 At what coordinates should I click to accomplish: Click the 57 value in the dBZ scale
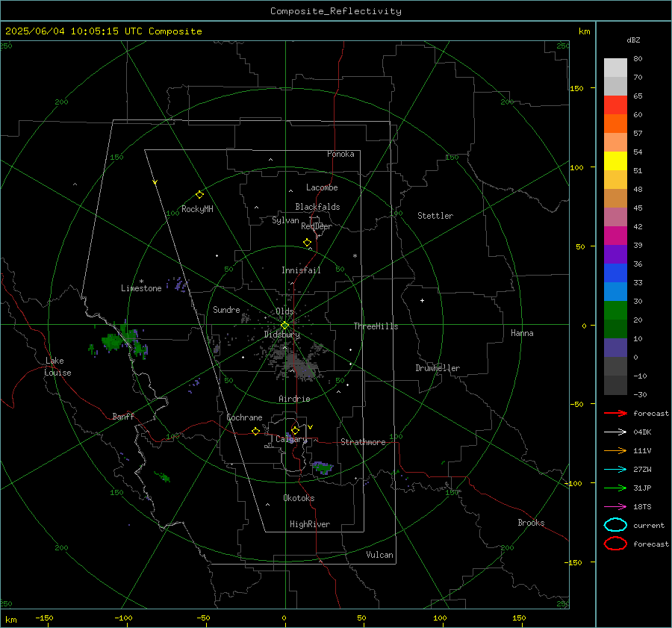point(638,134)
